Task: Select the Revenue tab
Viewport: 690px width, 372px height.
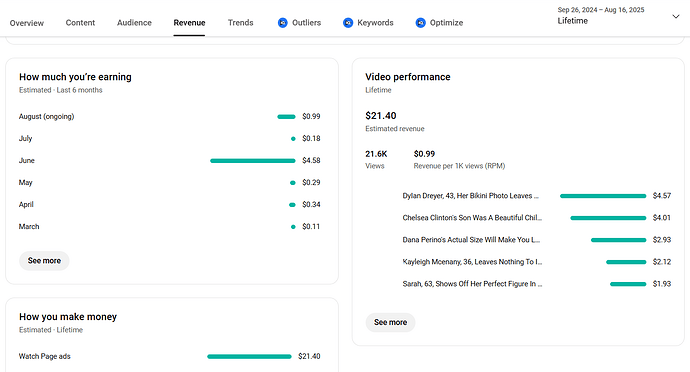Action: [x=189, y=22]
